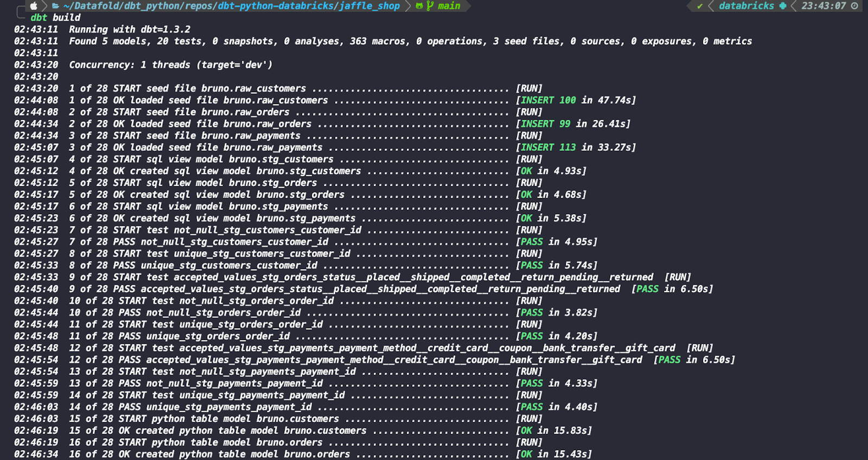
Task: Click the 'databricks' environment name
Action: click(746, 6)
